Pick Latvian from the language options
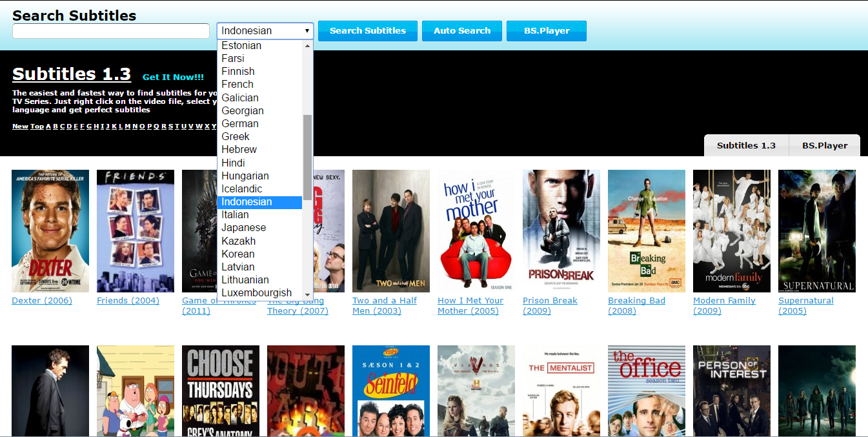Image resolution: width=868 pixels, height=437 pixels. [x=260, y=267]
